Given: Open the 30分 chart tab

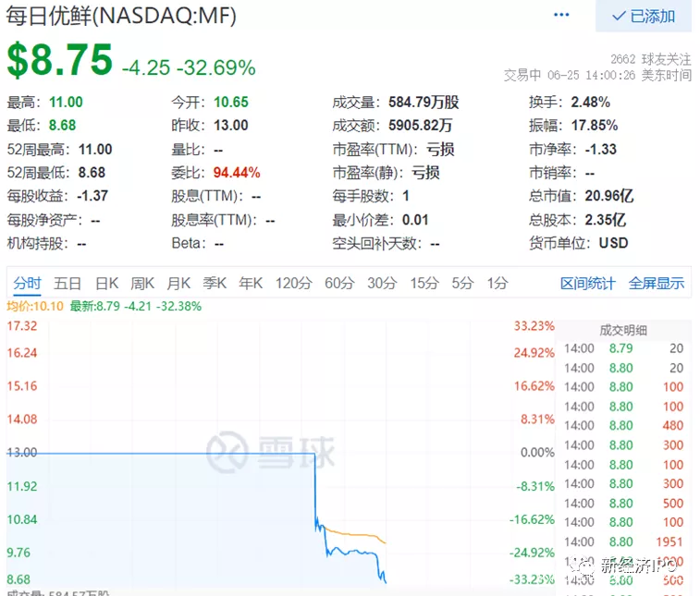Looking at the screenshot, I should pos(382,284).
